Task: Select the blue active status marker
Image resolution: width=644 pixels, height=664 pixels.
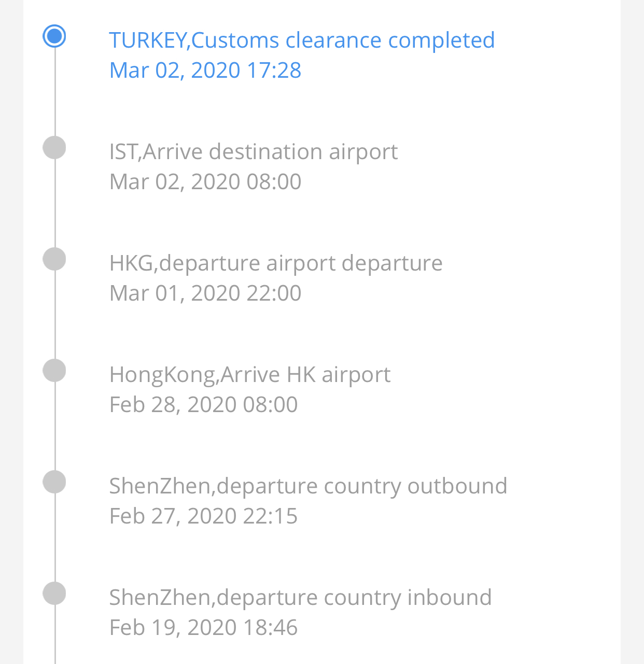Action: [54, 36]
